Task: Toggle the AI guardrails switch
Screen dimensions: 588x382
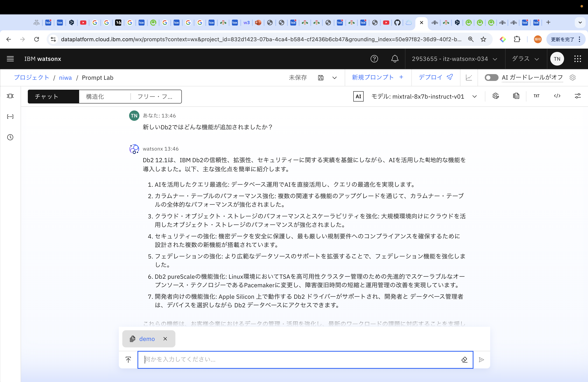Action: (491, 78)
